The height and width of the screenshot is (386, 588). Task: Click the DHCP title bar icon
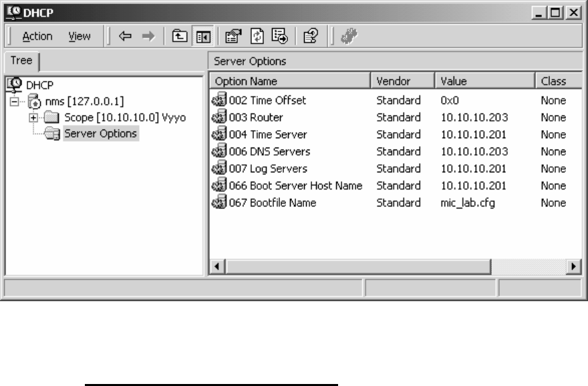pyautogui.click(x=13, y=13)
